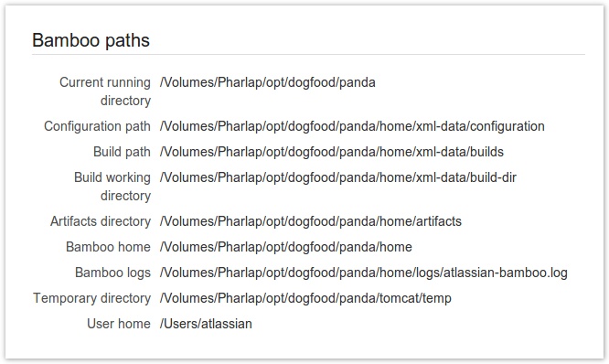609x364 pixels.
Task: Click the Temporary directory label
Action: tap(91, 298)
